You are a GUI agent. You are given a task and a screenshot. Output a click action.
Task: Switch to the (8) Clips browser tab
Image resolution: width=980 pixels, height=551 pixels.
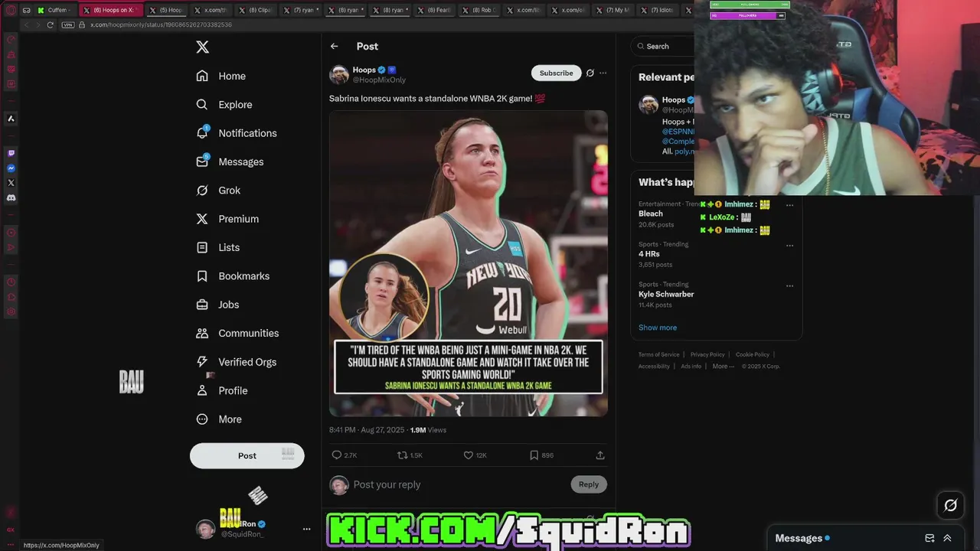[255, 10]
